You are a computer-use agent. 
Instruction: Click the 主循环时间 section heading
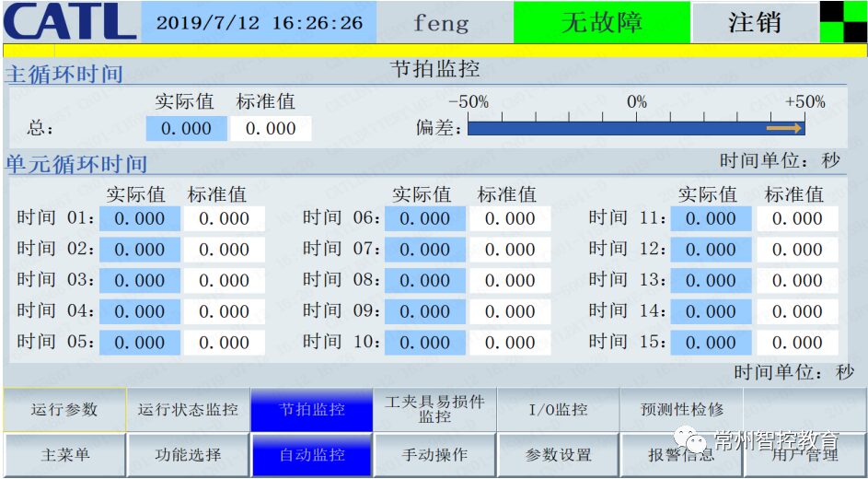[x=64, y=75]
